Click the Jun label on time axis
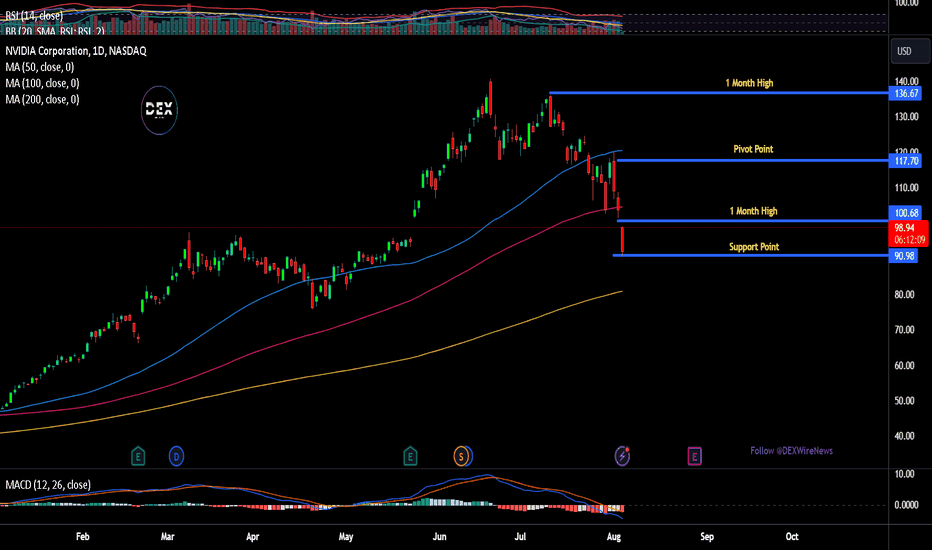The height and width of the screenshot is (550, 932). click(x=439, y=536)
